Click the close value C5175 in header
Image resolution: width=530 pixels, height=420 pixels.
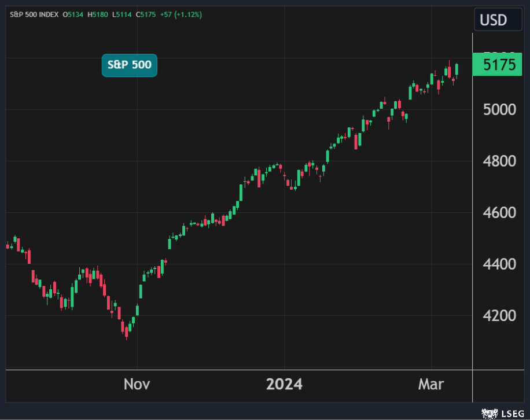[147, 14]
